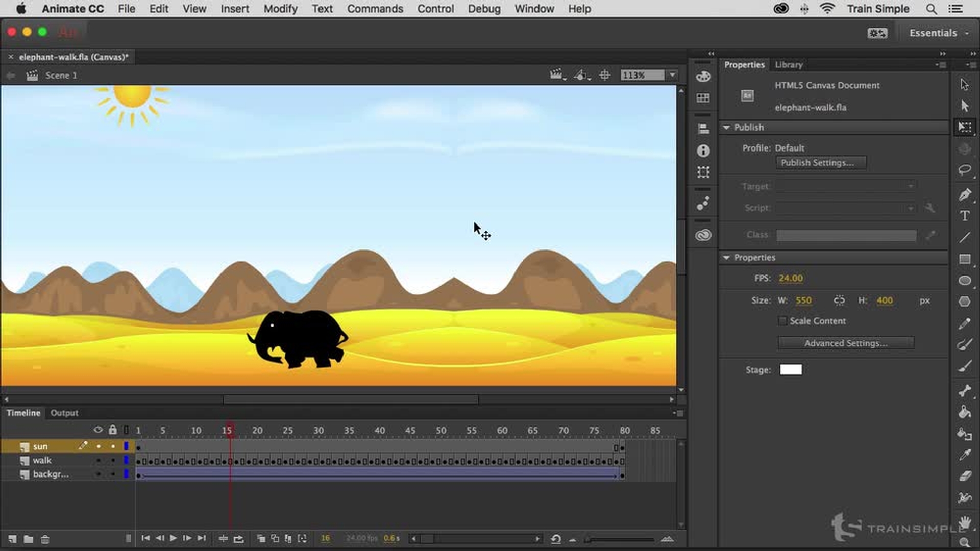Click the Advanced Settings button
Screen dimensions: 980x551
pyautogui.click(x=845, y=343)
